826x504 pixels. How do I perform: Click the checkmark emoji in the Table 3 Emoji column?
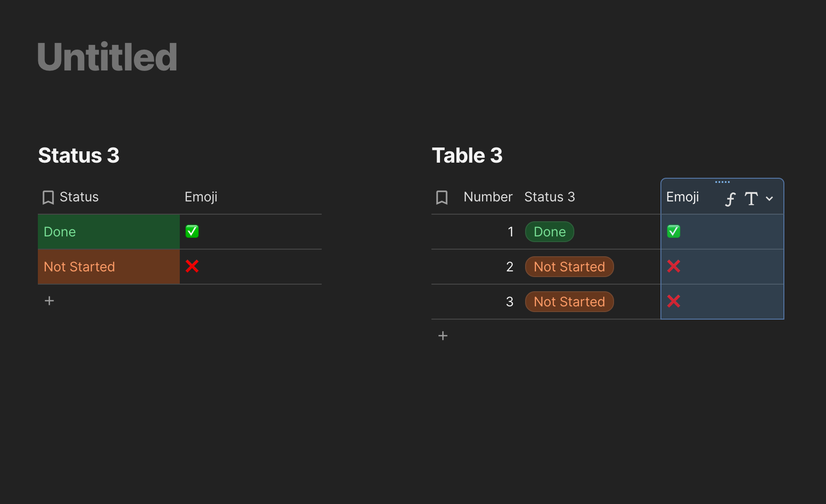pos(674,231)
